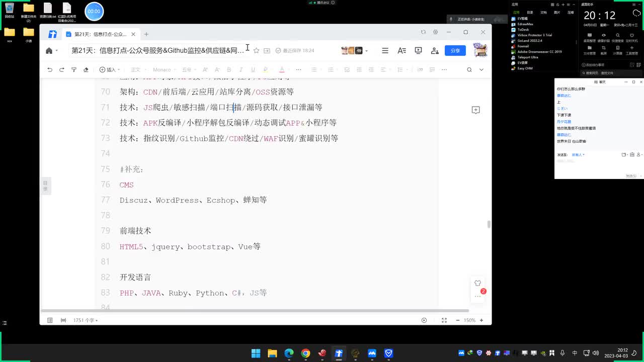Select the Apps tab in the app panel
Viewport: 644px width, 362px height.
tap(515, 12)
